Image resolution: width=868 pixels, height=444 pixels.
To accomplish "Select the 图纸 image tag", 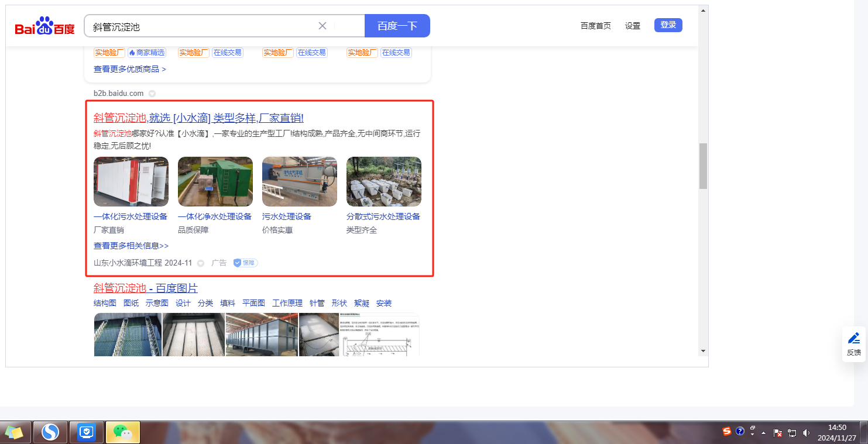I will pyautogui.click(x=131, y=303).
